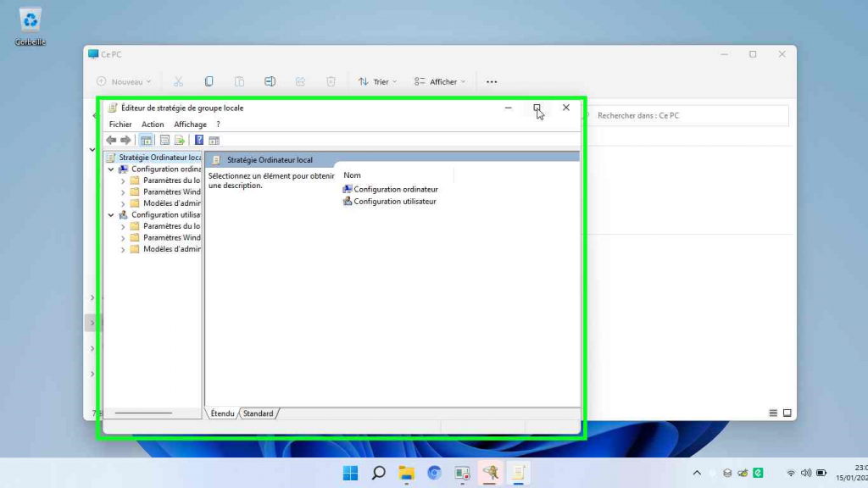Switch to the Étendu tab
This screenshot has width=868, height=488.
tap(222, 413)
